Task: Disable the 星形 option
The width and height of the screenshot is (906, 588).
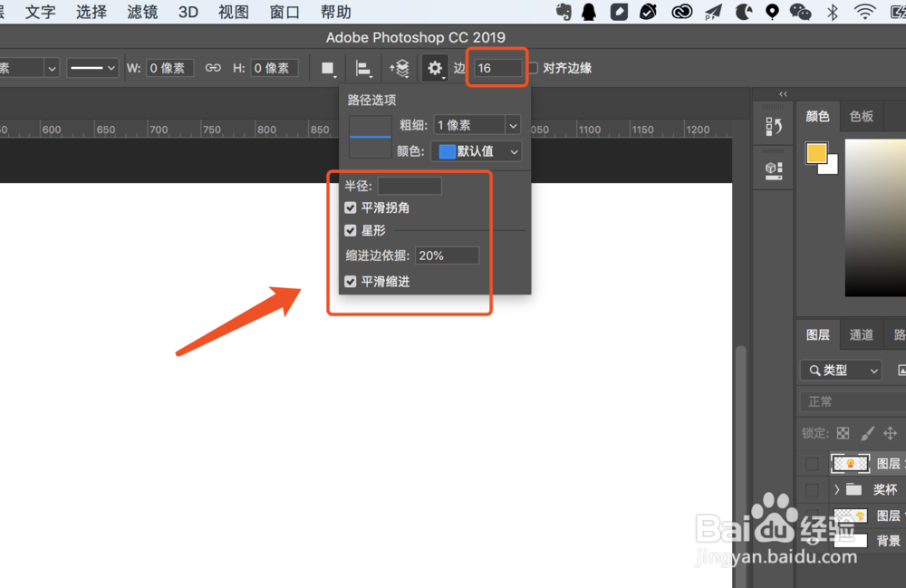Action: [x=350, y=230]
